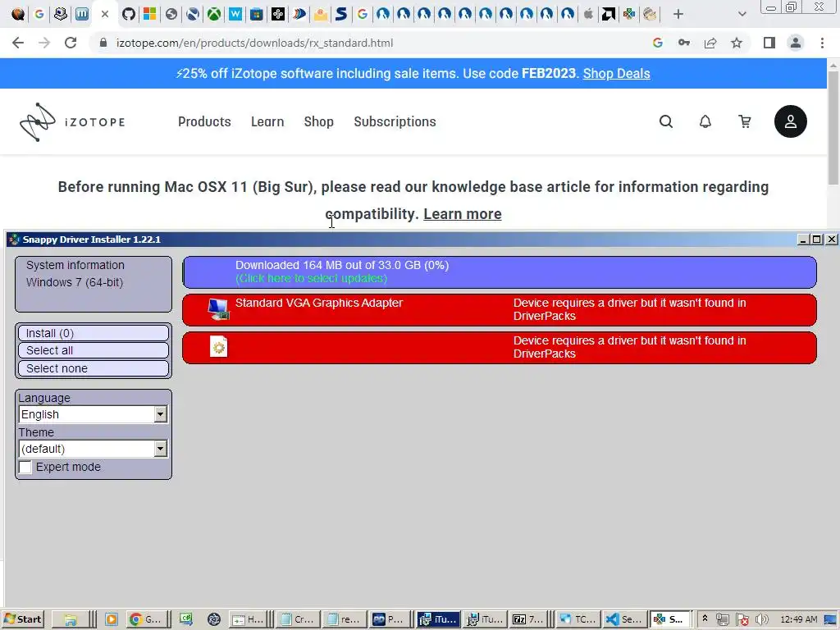Switch to the Snappy Driver Installer taskbar button
The height and width of the screenshot is (630, 840).
(669, 619)
